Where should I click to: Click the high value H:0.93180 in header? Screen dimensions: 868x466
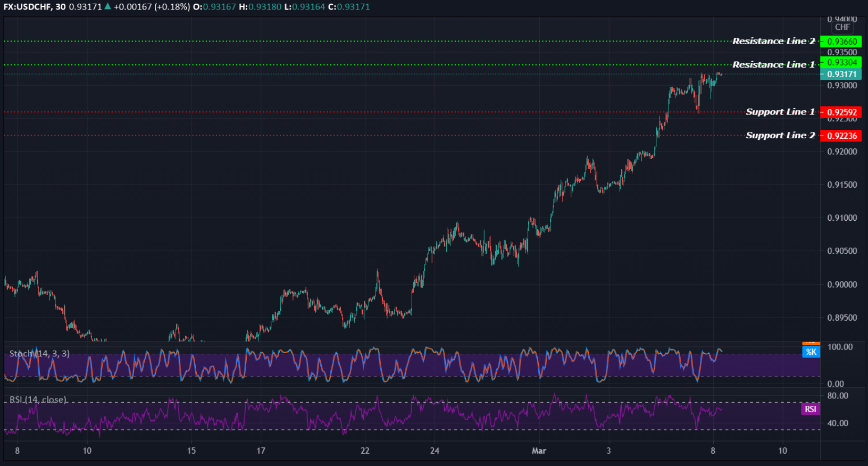point(261,7)
